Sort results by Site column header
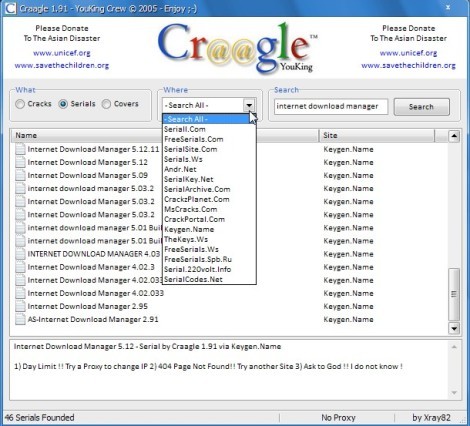Image resolution: width=470 pixels, height=426 pixels. tap(377, 136)
